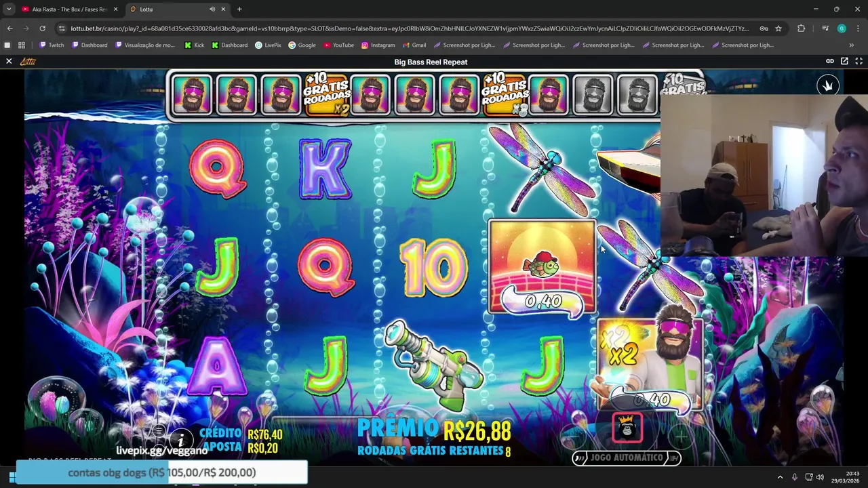
Task: Open game in new window icon
Action: click(844, 61)
